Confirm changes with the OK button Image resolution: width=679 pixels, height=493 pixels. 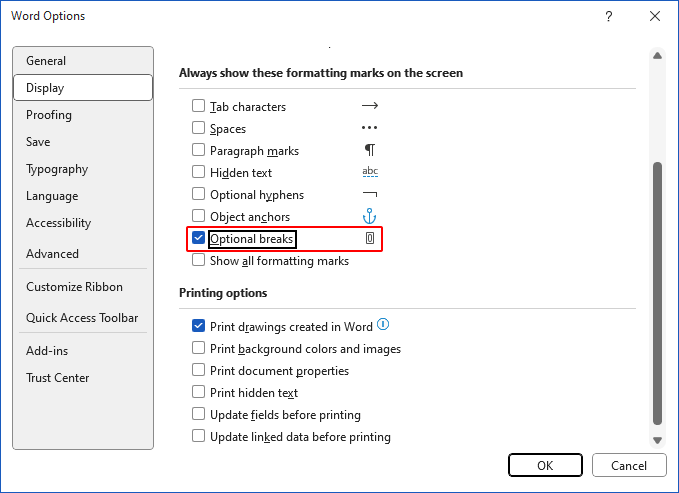[545, 465]
